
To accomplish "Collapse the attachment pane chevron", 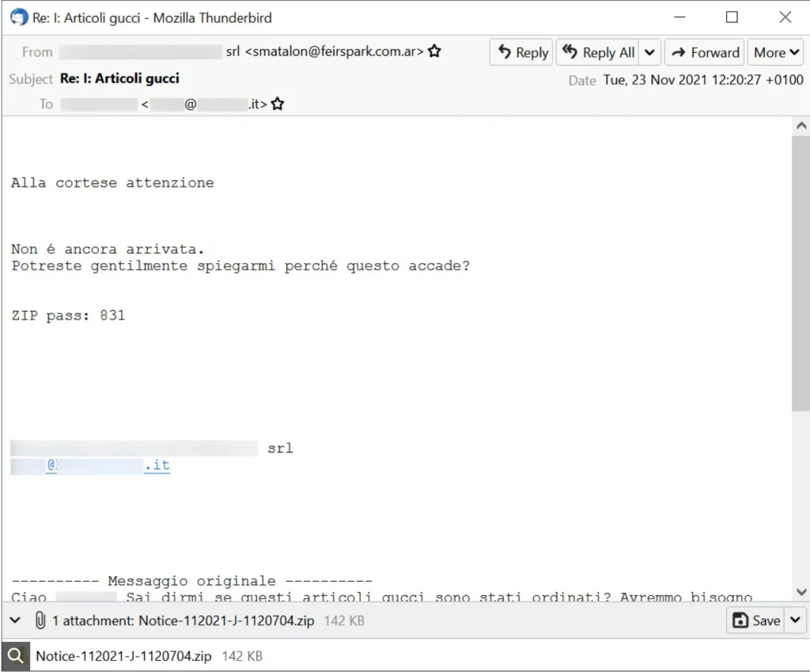I will coord(15,621).
